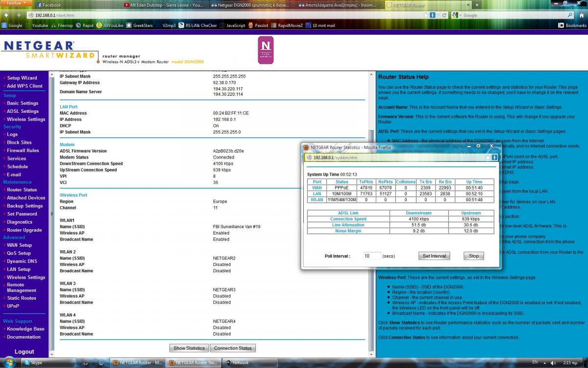
Task: Open the Diagnostics page
Action: point(20,222)
